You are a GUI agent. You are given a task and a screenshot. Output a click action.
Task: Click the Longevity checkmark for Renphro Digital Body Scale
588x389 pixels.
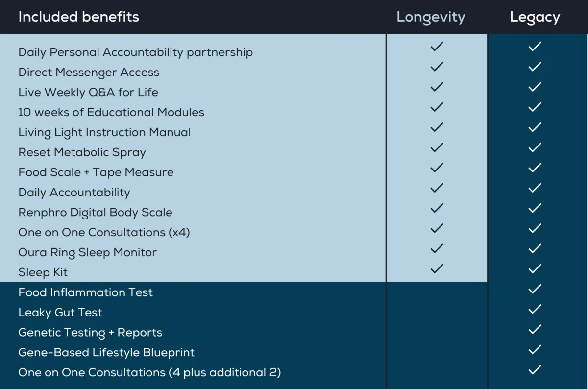click(437, 208)
